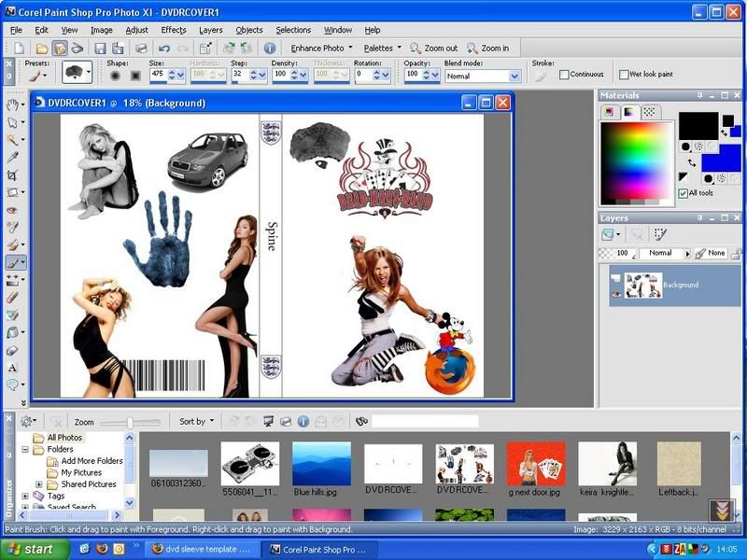Select the Red Eye tool
The image size is (747, 560).
13,210
